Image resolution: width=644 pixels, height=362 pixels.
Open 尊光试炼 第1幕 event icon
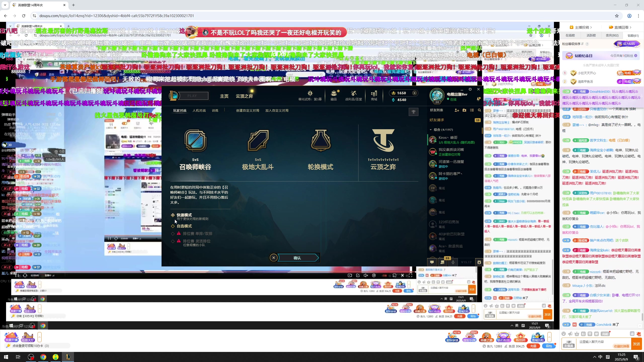coord(310,96)
